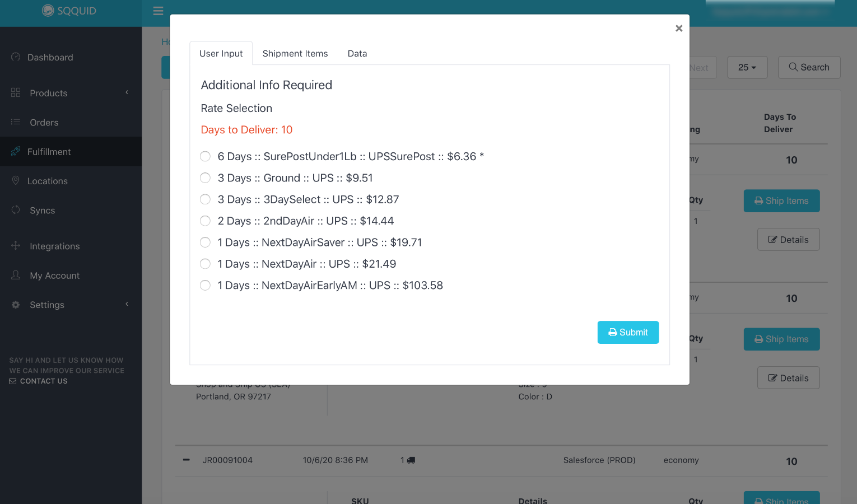857x504 pixels.
Task: Go to the Locations page
Action: point(47,181)
